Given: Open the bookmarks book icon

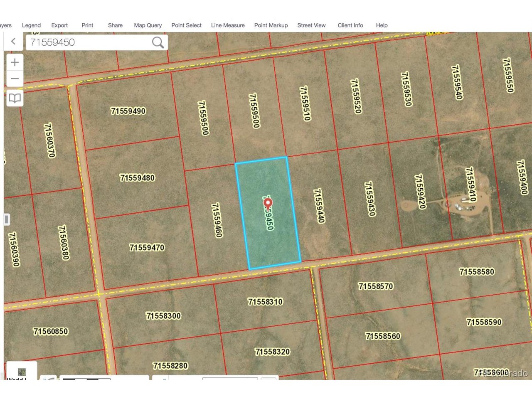Looking at the screenshot, I should (x=15, y=99).
